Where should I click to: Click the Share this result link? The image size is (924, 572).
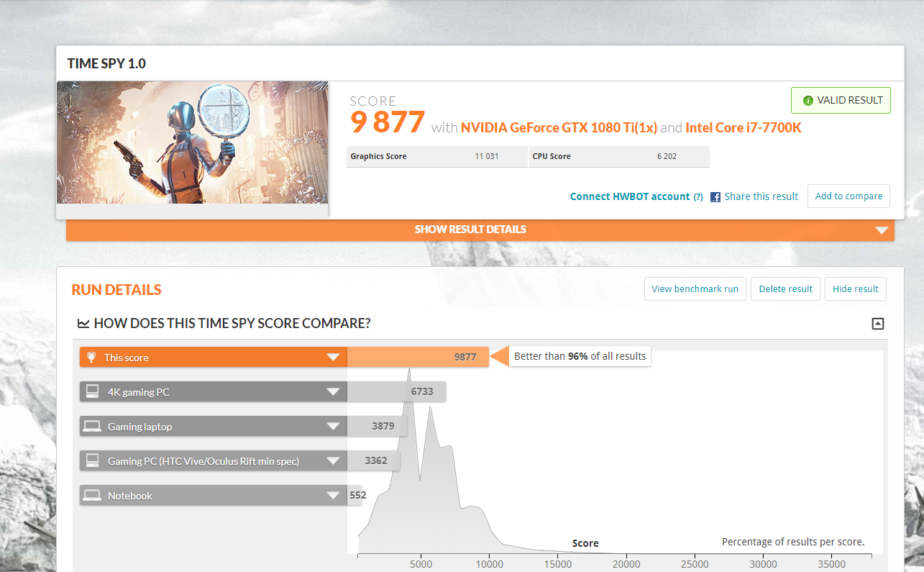(x=761, y=196)
